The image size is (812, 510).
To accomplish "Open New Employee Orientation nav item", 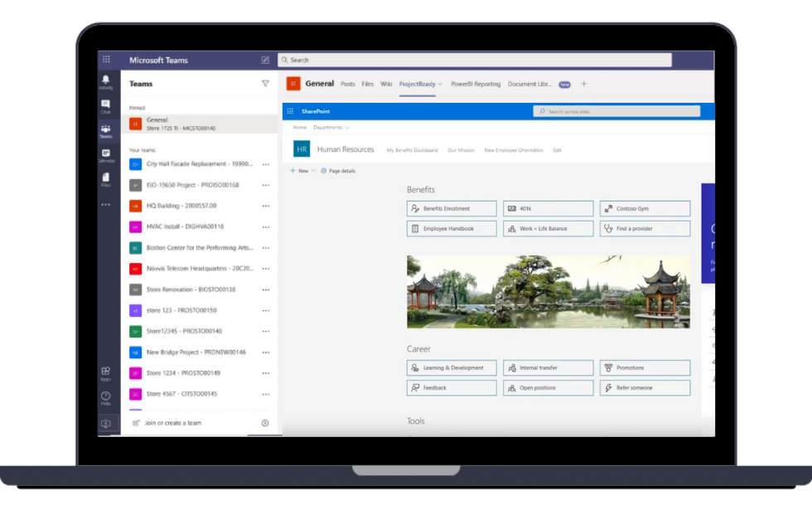I will point(514,150).
